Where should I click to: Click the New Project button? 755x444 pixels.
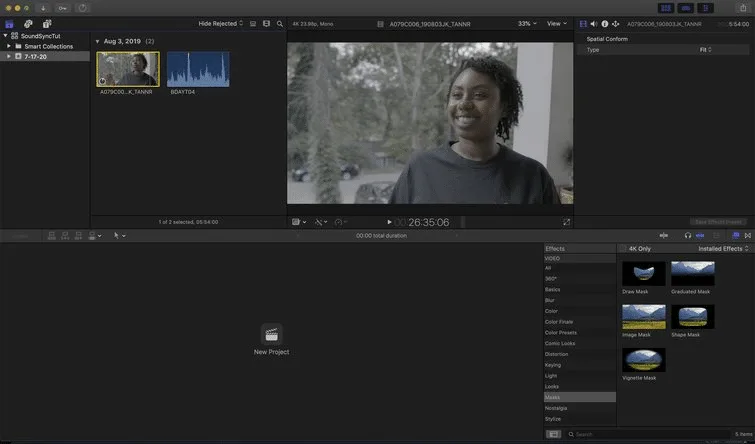tap(272, 340)
